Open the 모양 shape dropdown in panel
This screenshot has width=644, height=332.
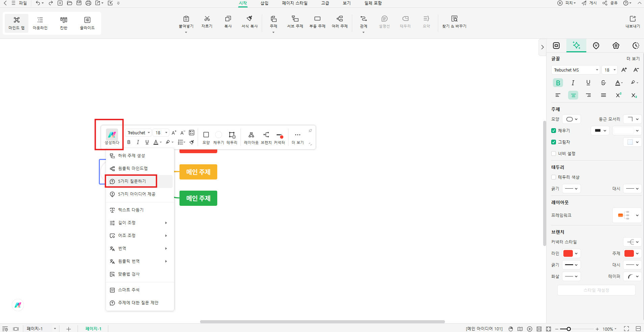(571, 119)
